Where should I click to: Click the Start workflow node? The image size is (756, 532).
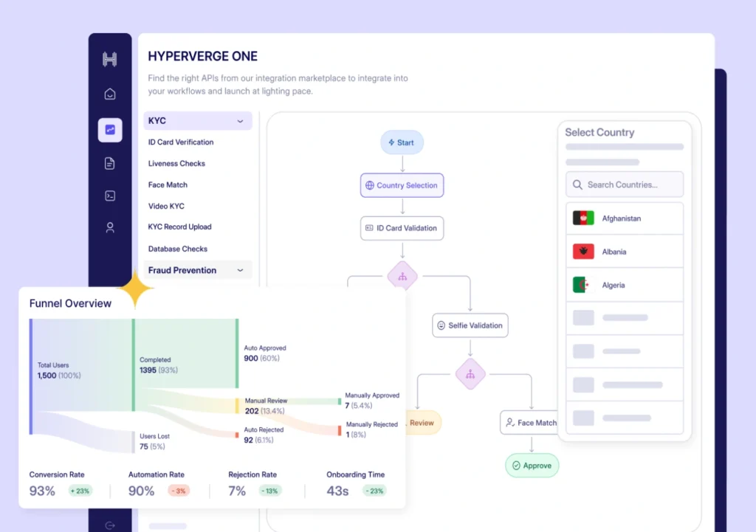click(x=402, y=142)
